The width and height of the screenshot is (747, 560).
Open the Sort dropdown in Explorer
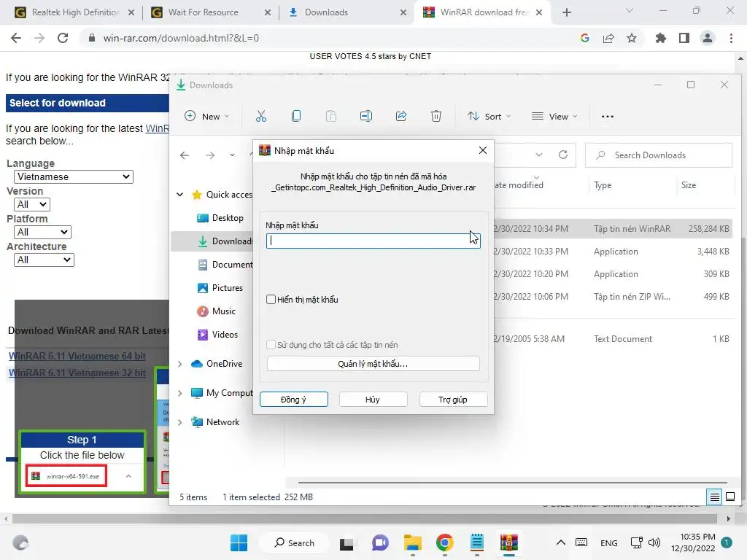pos(489,116)
